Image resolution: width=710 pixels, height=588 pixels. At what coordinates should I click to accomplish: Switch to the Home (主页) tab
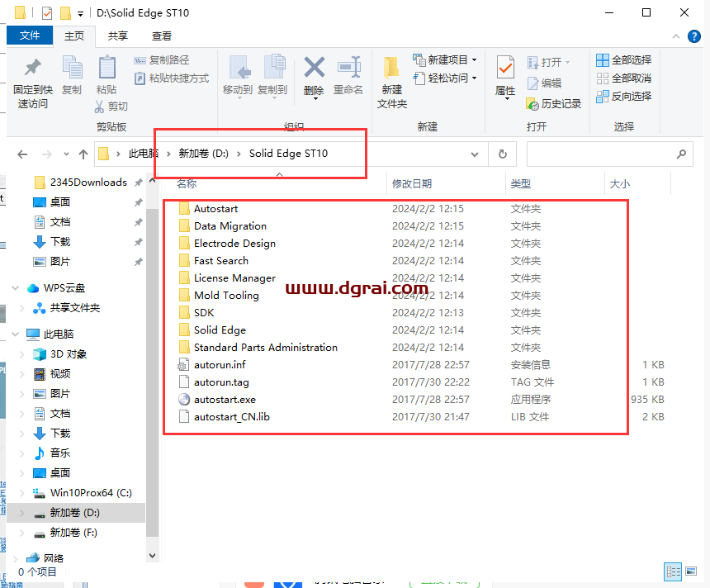[74, 36]
